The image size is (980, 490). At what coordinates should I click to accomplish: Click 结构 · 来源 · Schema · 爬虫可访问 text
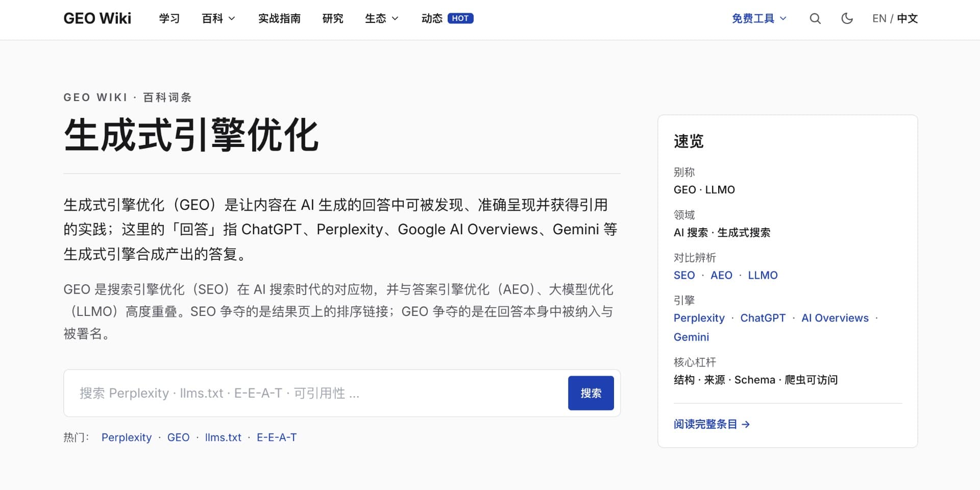tap(755, 380)
